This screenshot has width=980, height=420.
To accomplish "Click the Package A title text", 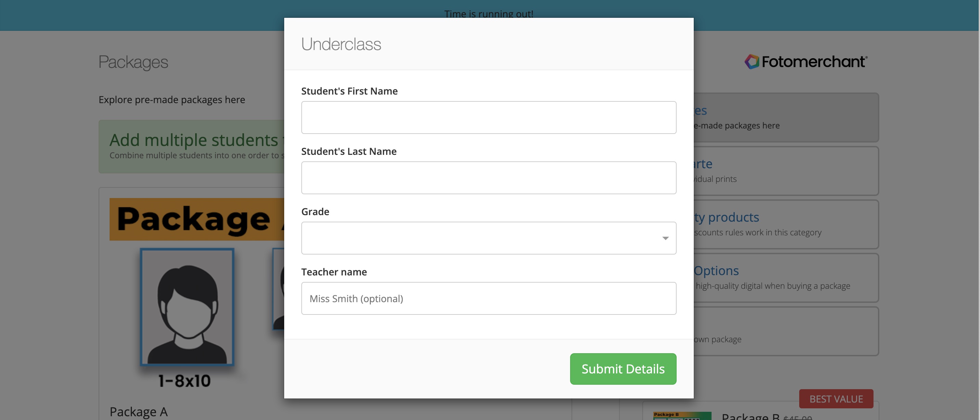I will (x=138, y=412).
